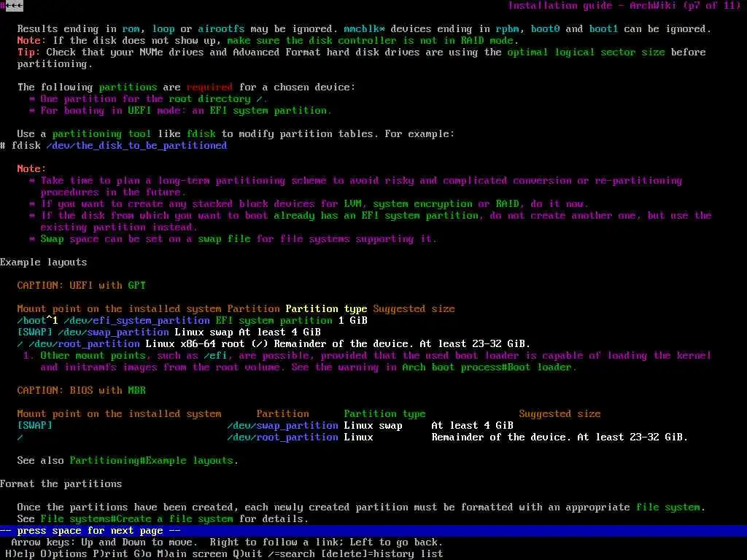
Task: Follow the 'partitioning tool' link
Action: click(x=101, y=134)
